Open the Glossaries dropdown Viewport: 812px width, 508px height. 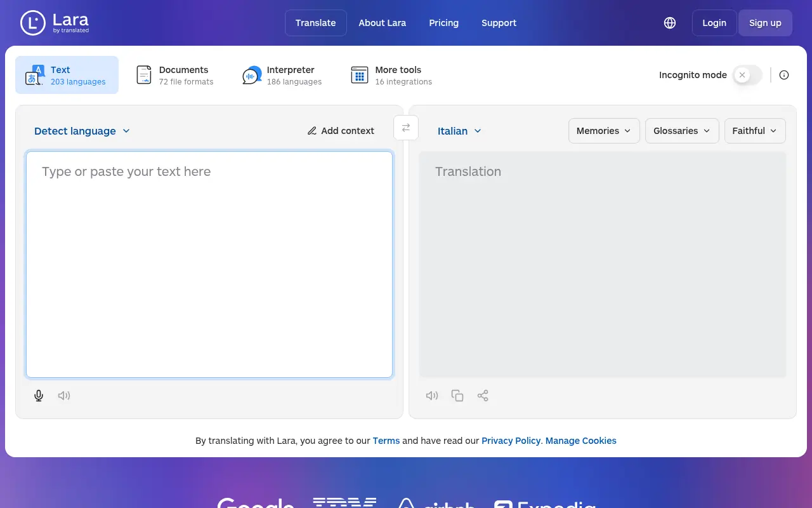click(x=681, y=131)
